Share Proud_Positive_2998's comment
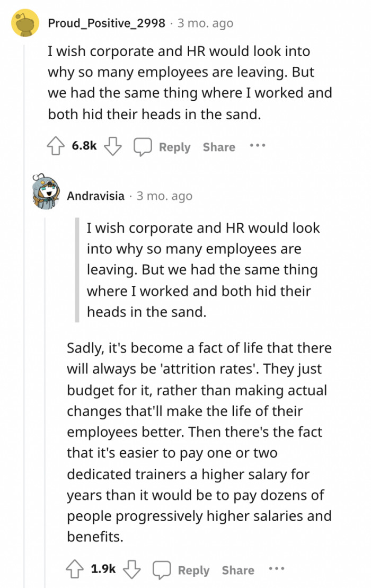 pos(218,147)
